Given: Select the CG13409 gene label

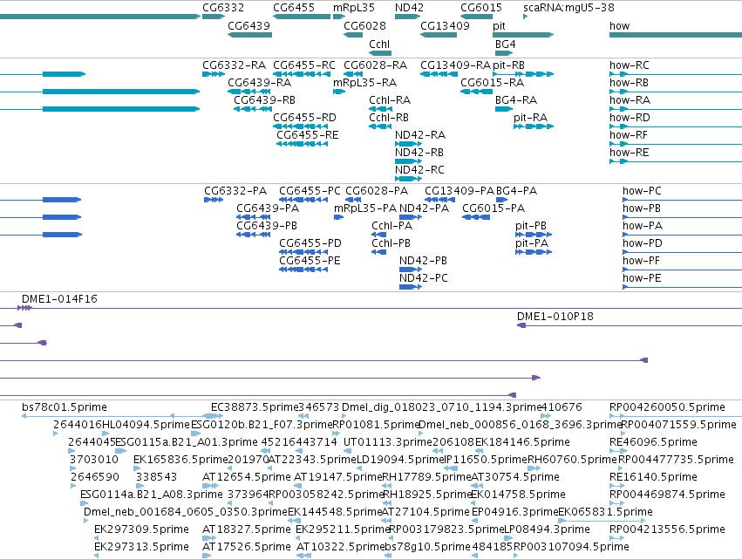Looking at the screenshot, I should [445, 26].
